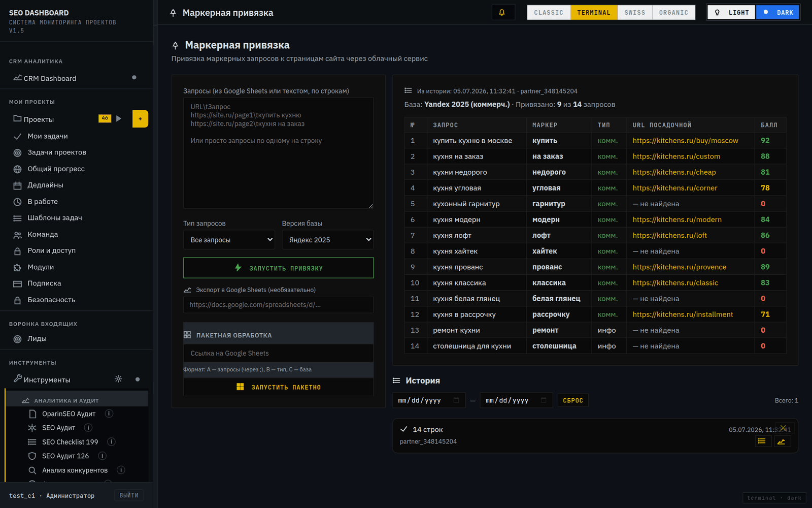This screenshot has height=508, width=812.
Task: Open SEO Checklist 199 tool
Action: coord(70,442)
